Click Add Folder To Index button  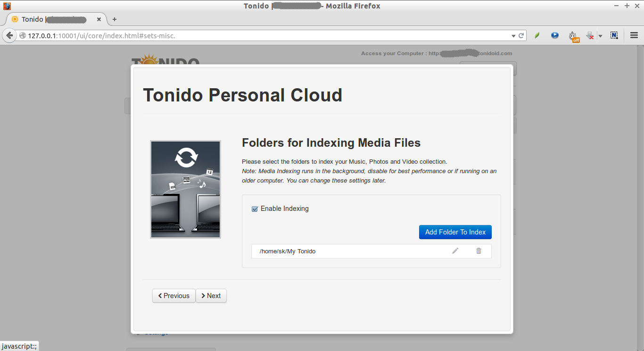[455, 232]
